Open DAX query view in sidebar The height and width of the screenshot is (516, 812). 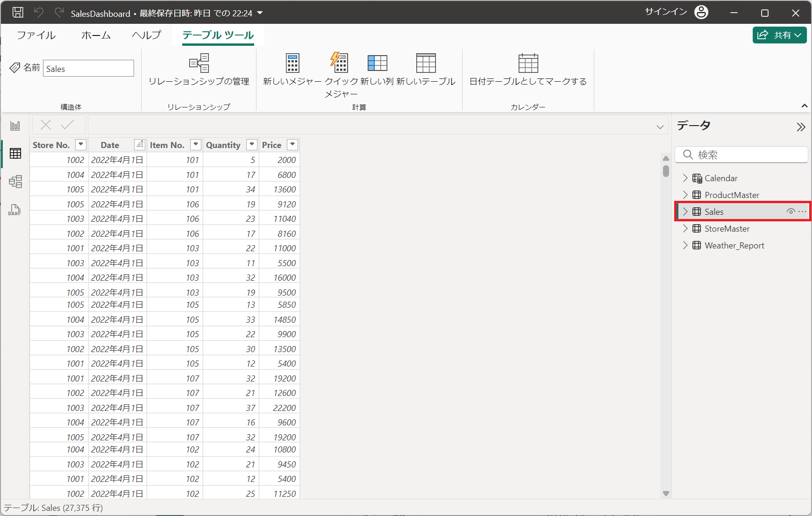(14, 210)
